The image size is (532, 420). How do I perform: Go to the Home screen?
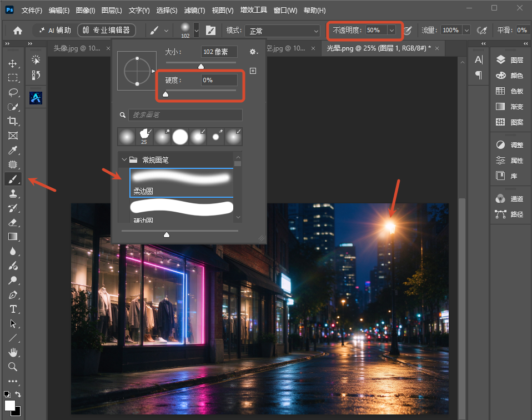[18, 31]
